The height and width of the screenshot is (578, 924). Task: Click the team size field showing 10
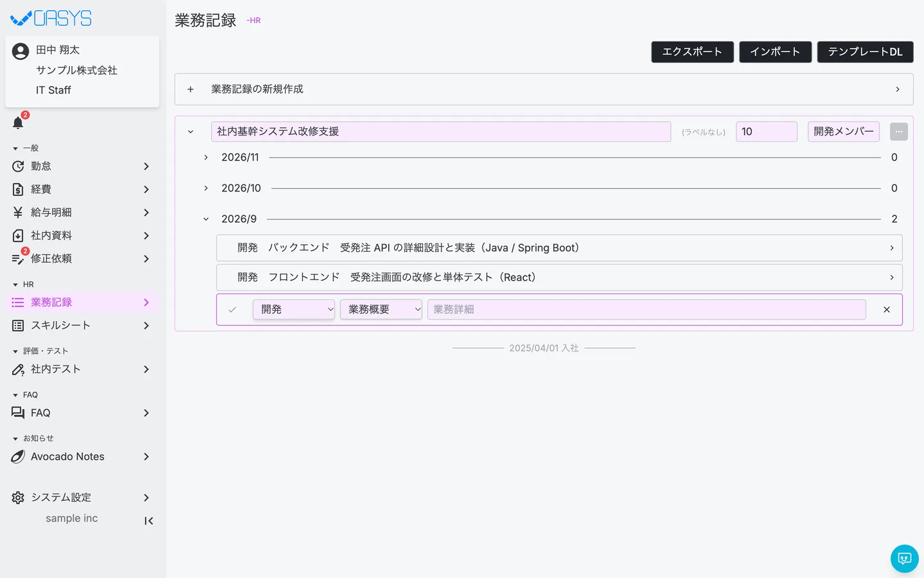click(x=767, y=132)
